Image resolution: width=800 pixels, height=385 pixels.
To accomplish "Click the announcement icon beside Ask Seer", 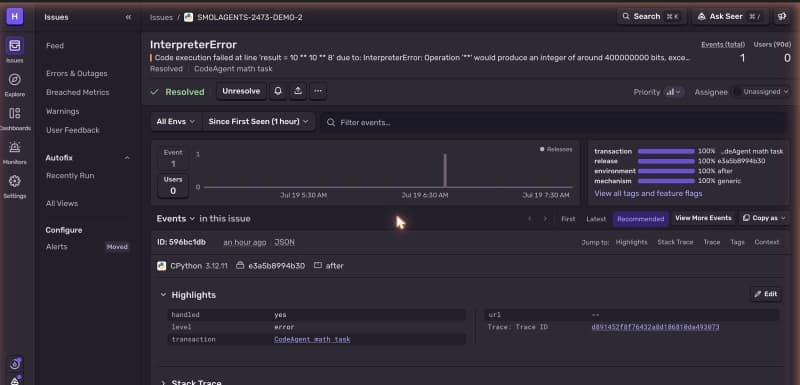I will tap(781, 17).
